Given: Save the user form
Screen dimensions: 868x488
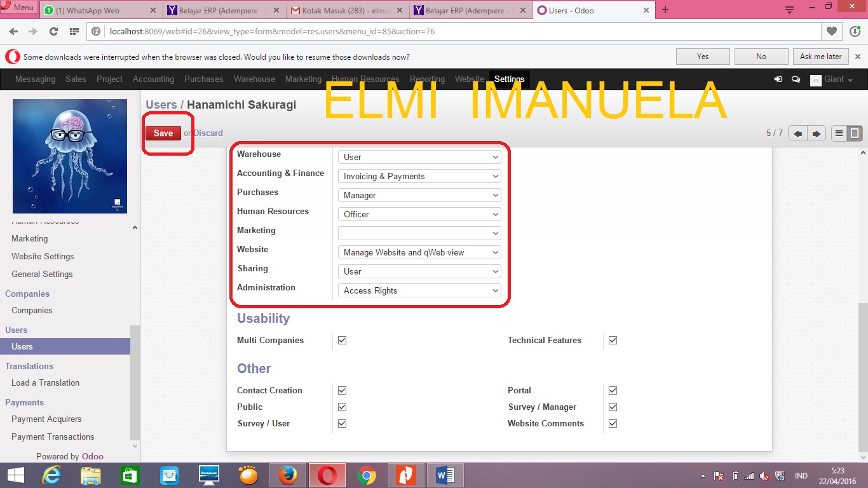Looking at the screenshot, I should tap(163, 133).
